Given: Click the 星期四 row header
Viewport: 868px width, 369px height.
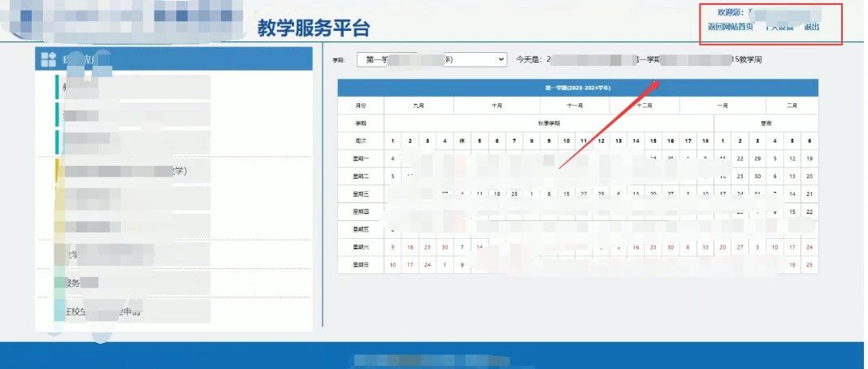Looking at the screenshot, I should click(x=361, y=211).
